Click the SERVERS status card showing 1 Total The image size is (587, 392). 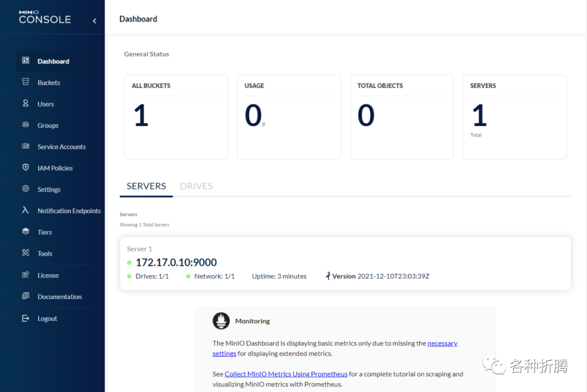[x=515, y=117]
